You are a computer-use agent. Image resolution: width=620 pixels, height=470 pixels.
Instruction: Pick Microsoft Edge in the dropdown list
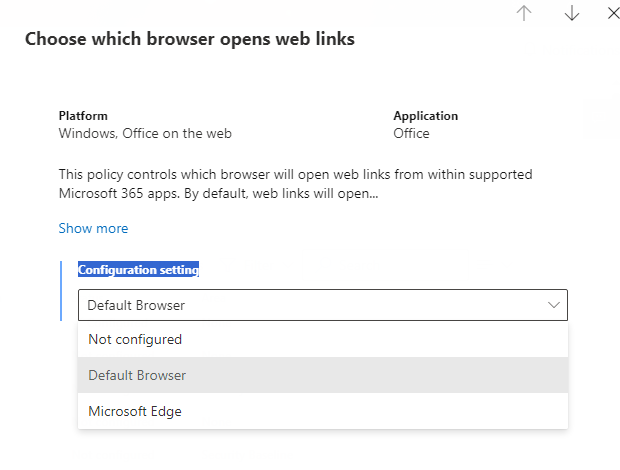click(x=135, y=411)
